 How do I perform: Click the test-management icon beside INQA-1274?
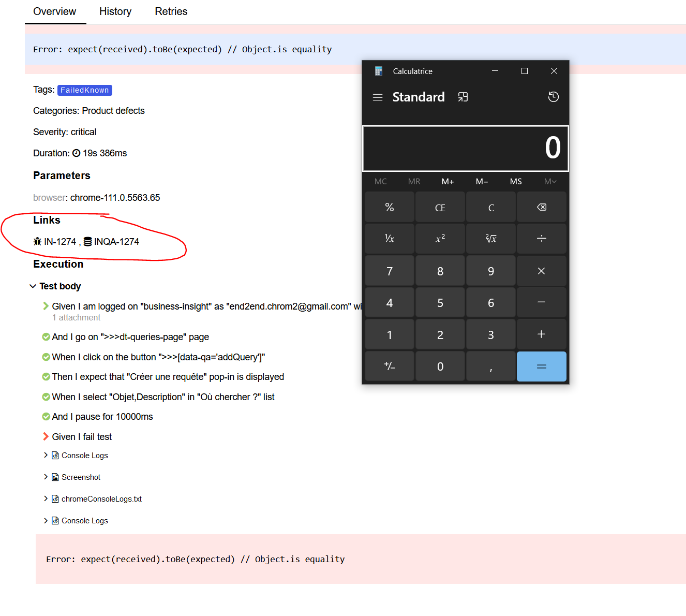(87, 241)
